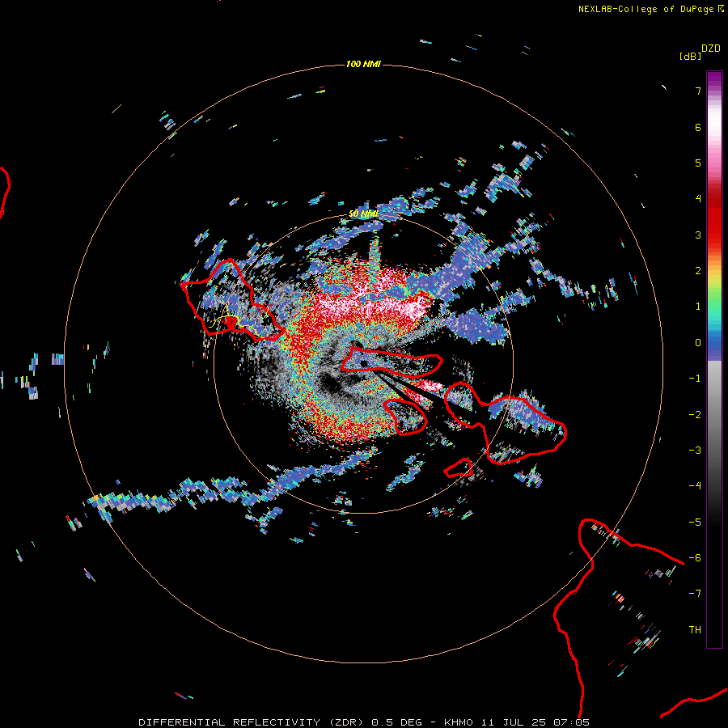This screenshot has width=728, height=728.
Task: Click the 5 value on color scale
Action: (698, 163)
